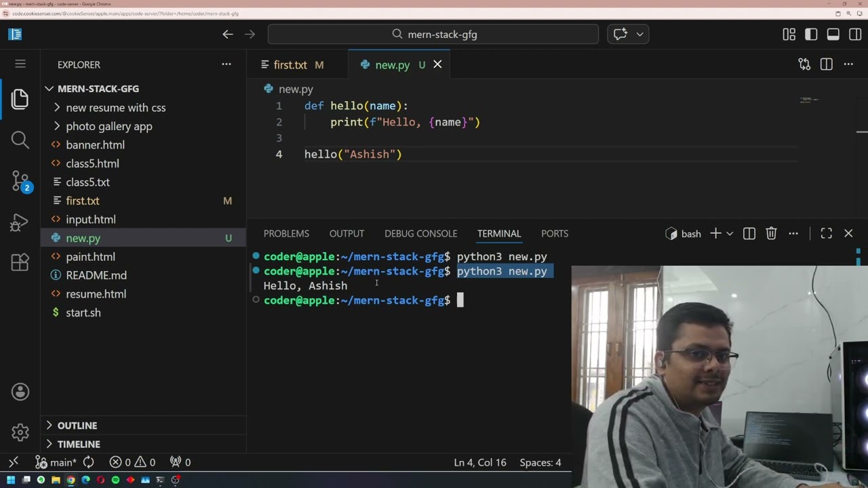Open the Manage gear menu
The width and height of the screenshot is (868, 488).
20,432
